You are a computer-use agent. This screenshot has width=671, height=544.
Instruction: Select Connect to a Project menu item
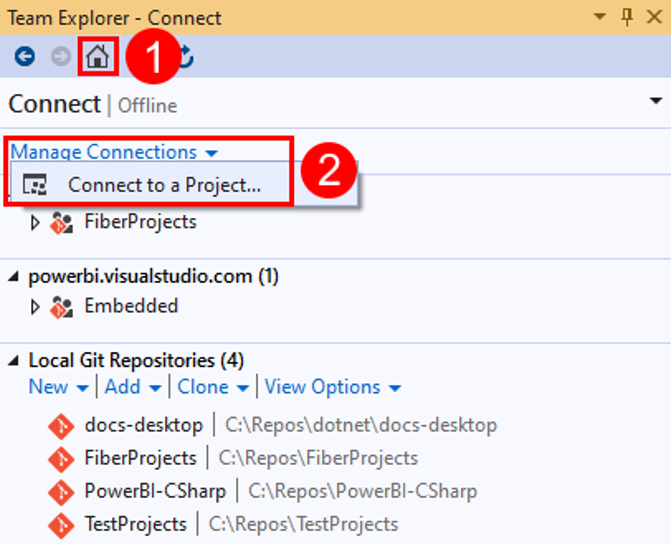[164, 186]
